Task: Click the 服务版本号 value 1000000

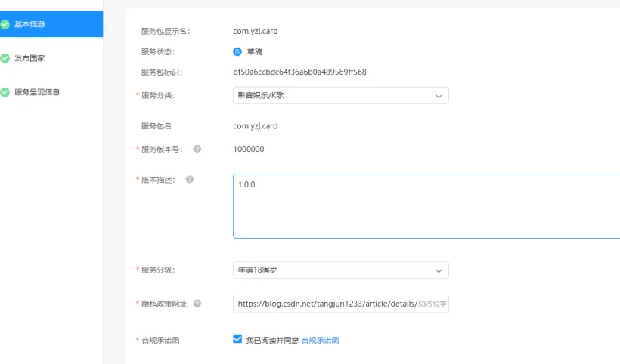Action: coord(249,150)
